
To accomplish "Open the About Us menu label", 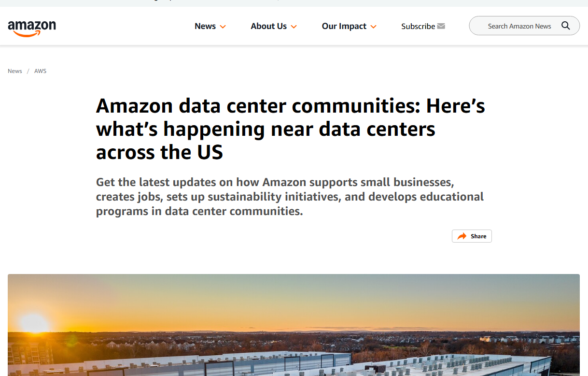I will pyautogui.click(x=268, y=26).
